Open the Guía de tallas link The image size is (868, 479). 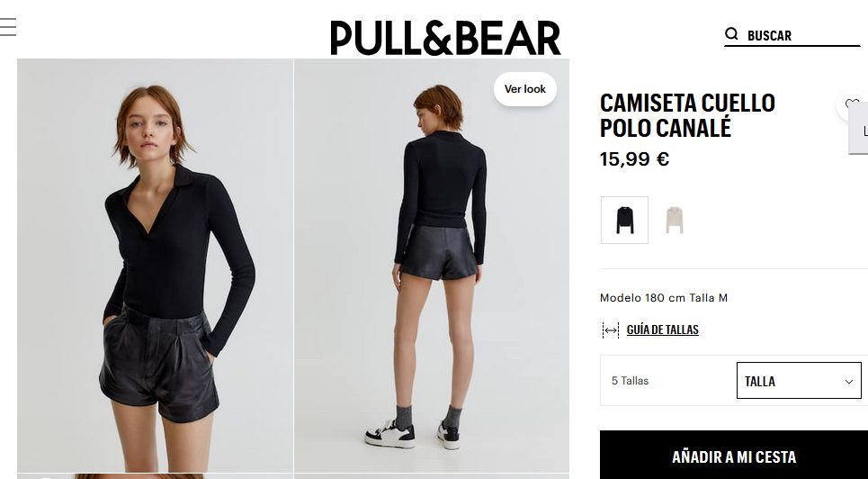point(663,330)
